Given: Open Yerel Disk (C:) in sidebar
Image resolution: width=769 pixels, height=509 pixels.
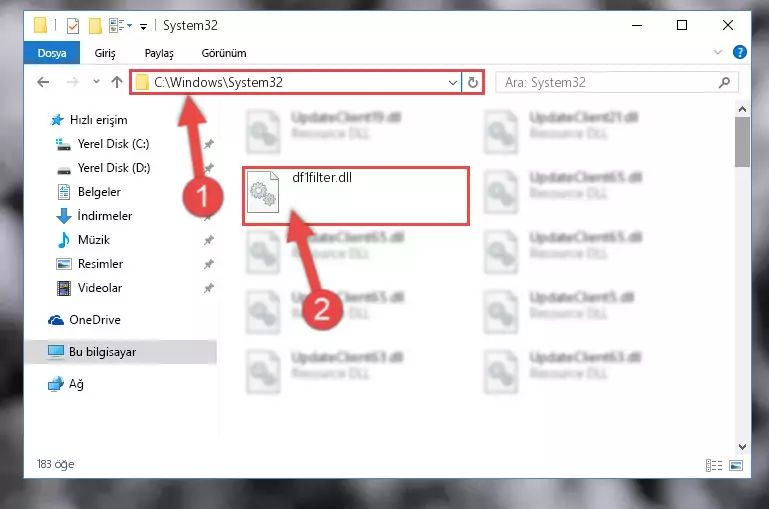Looking at the screenshot, I should coord(113,144).
